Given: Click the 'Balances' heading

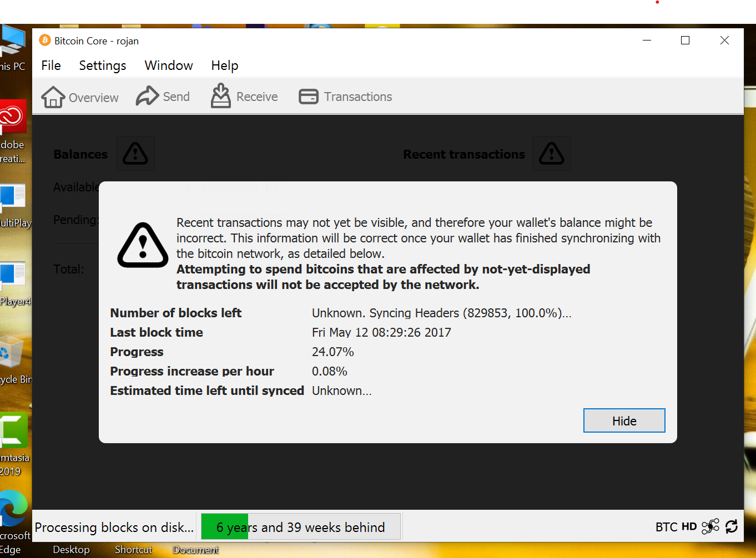Looking at the screenshot, I should pyautogui.click(x=80, y=154).
